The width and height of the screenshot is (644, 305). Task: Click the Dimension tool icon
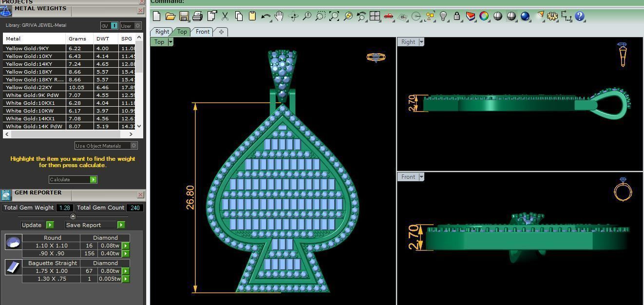(566, 16)
